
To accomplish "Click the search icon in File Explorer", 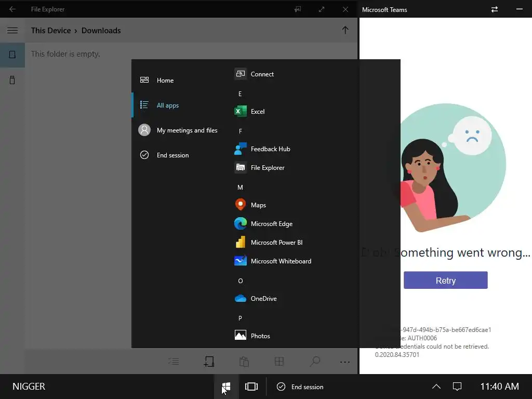I will pos(314,362).
